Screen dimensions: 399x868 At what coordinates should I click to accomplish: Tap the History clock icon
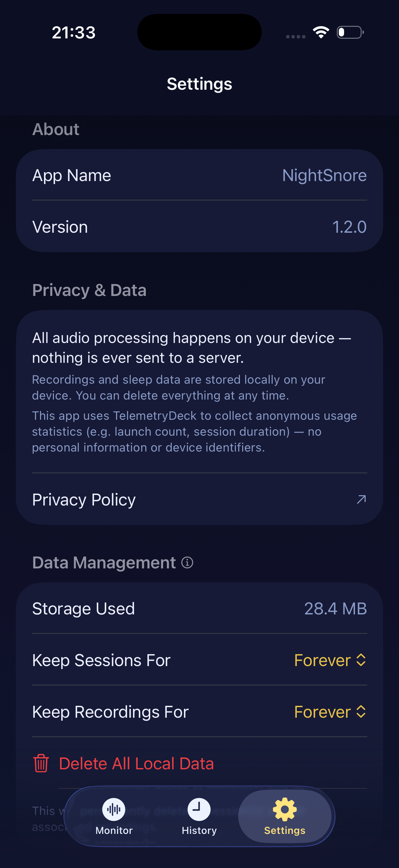[x=199, y=809]
